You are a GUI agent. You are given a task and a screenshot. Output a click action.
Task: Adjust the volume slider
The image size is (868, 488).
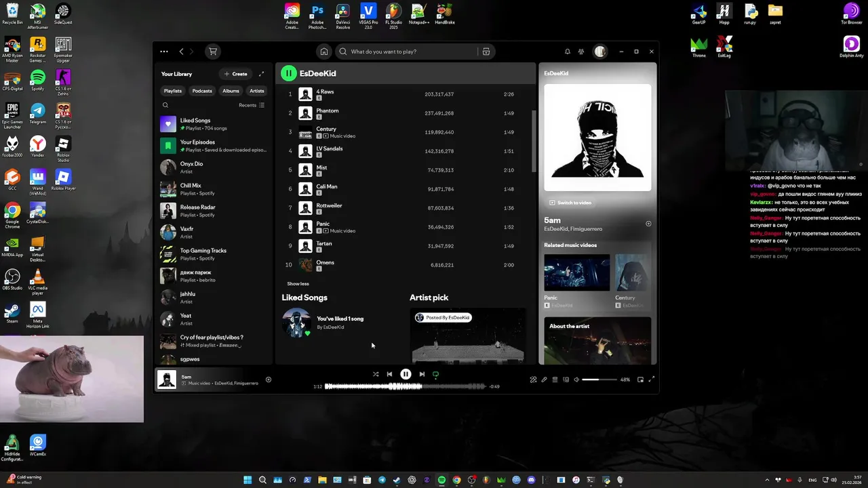point(599,380)
